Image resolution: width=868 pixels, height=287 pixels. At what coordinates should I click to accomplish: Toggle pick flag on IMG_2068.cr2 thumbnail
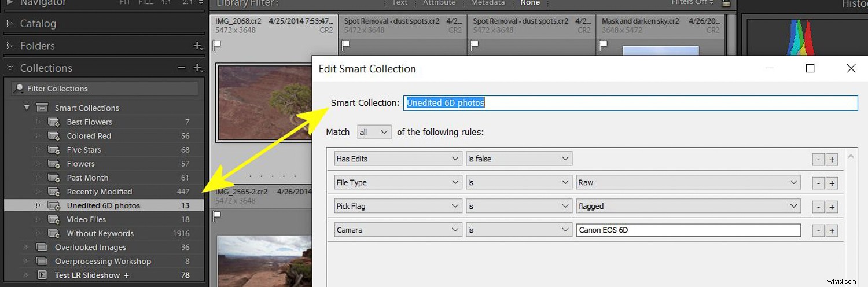(218, 44)
